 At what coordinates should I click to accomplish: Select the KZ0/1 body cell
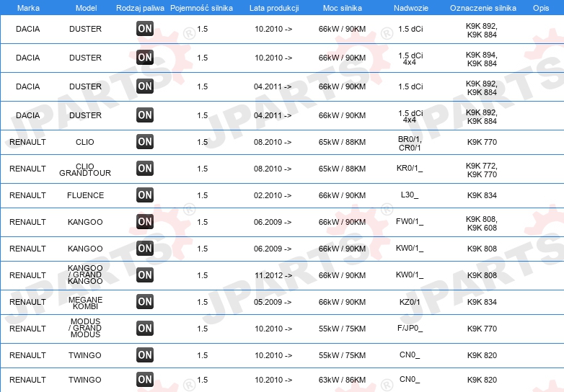click(x=410, y=302)
